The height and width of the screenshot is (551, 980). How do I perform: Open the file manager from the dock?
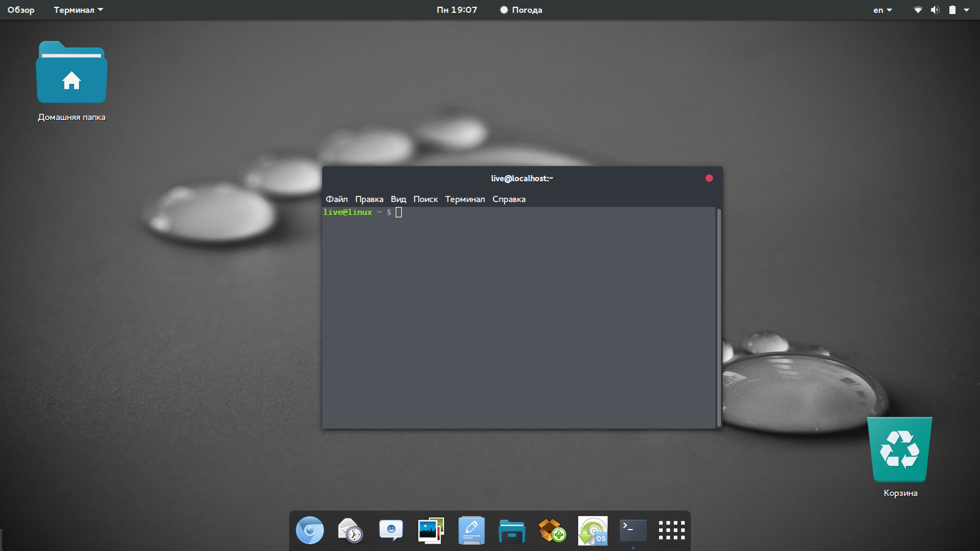[x=511, y=530]
